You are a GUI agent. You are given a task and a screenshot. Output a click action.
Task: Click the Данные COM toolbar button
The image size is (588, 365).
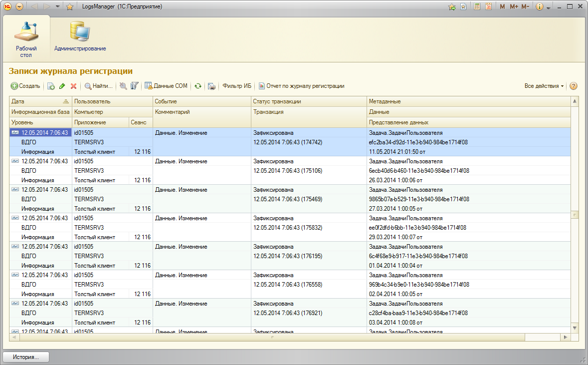pyautogui.click(x=166, y=86)
